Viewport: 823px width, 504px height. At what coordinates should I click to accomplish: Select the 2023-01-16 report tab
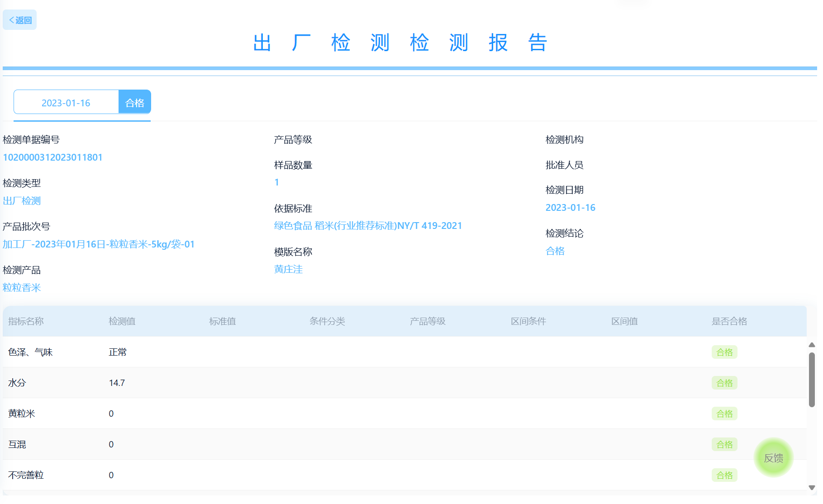point(66,103)
